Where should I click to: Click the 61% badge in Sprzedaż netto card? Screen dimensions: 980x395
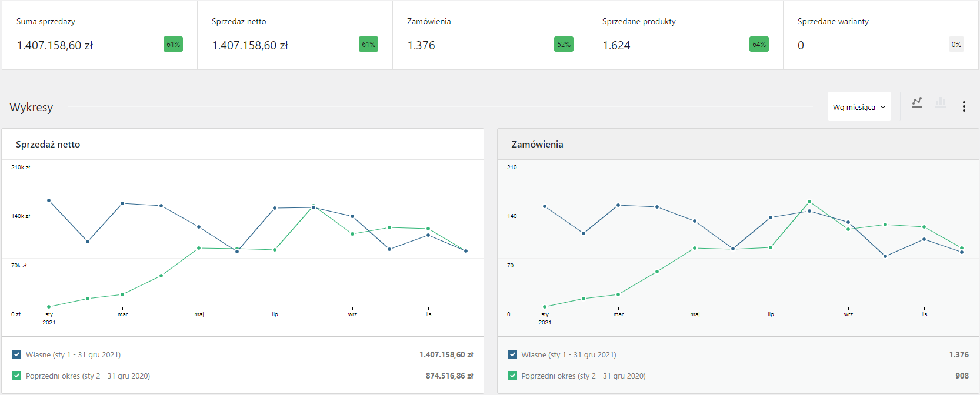coord(368,45)
